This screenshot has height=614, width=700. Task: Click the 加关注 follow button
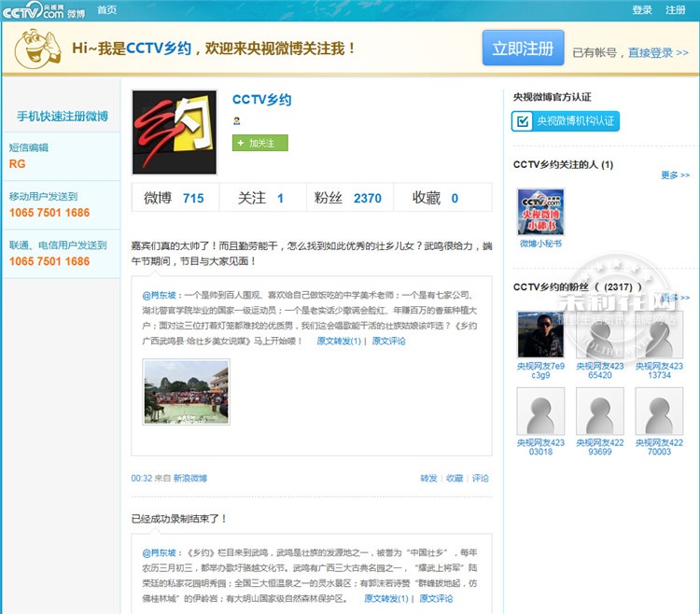(259, 143)
